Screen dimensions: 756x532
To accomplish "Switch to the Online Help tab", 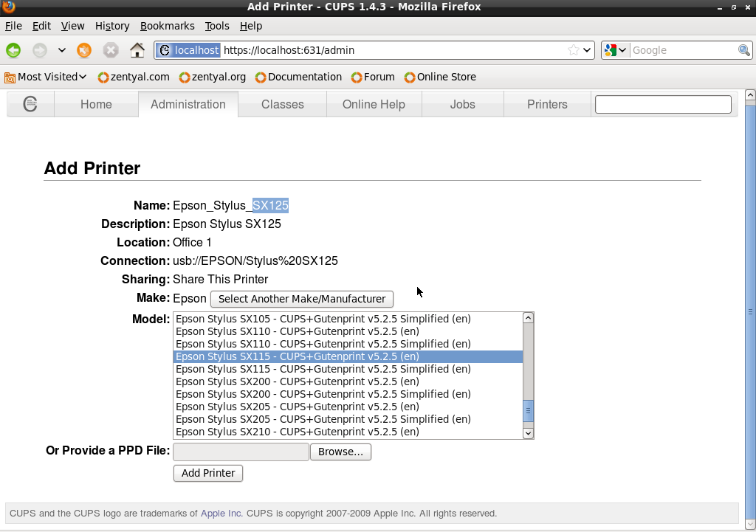I will coord(374,105).
